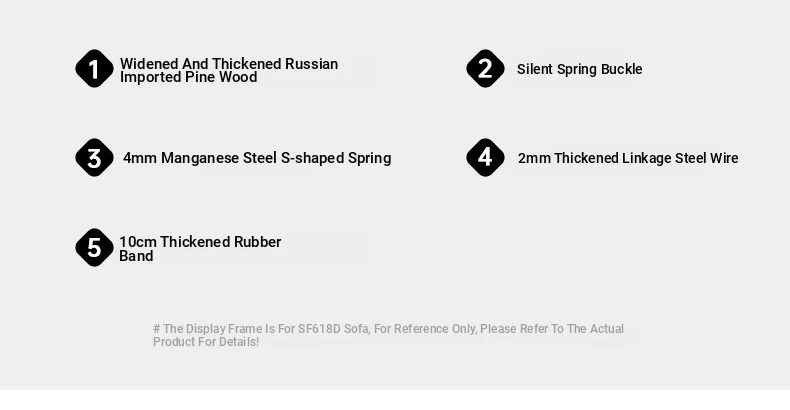Click the number 1 diamond badge
The height and width of the screenshot is (410, 790).
95,69
